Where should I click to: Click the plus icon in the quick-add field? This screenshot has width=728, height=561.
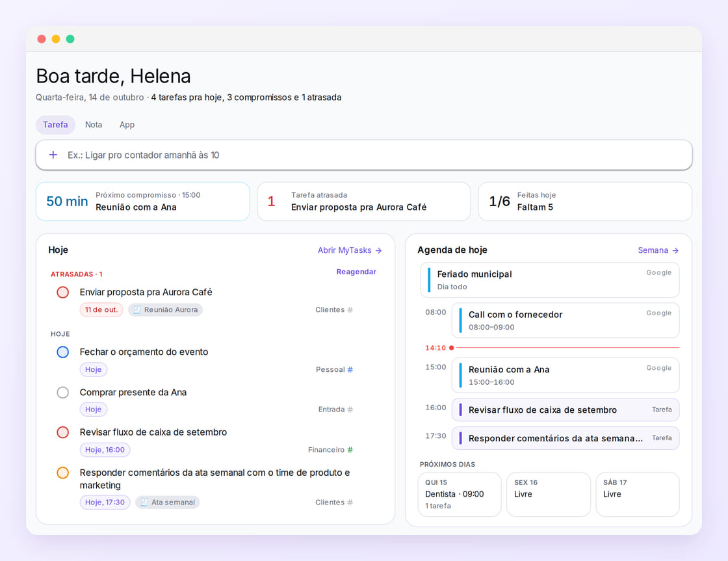point(53,155)
